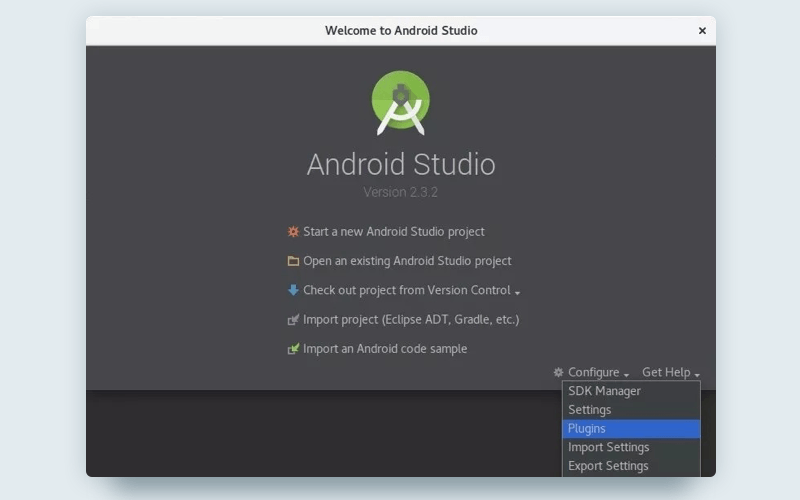
Task: Click the Version 2.3.2 text
Action: pyautogui.click(x=401, y=192)
